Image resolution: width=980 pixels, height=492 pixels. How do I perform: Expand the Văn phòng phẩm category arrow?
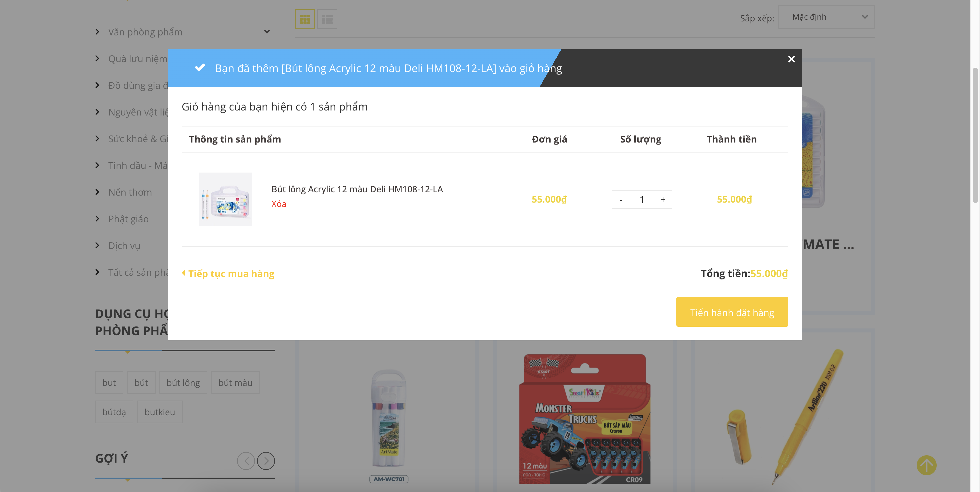click(267, 32)
